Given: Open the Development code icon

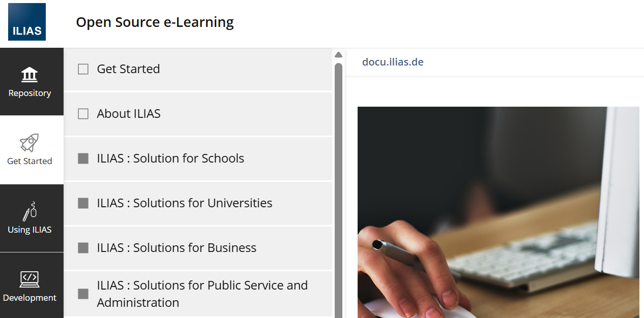Looking at the screenshot, I should (30, 279).
